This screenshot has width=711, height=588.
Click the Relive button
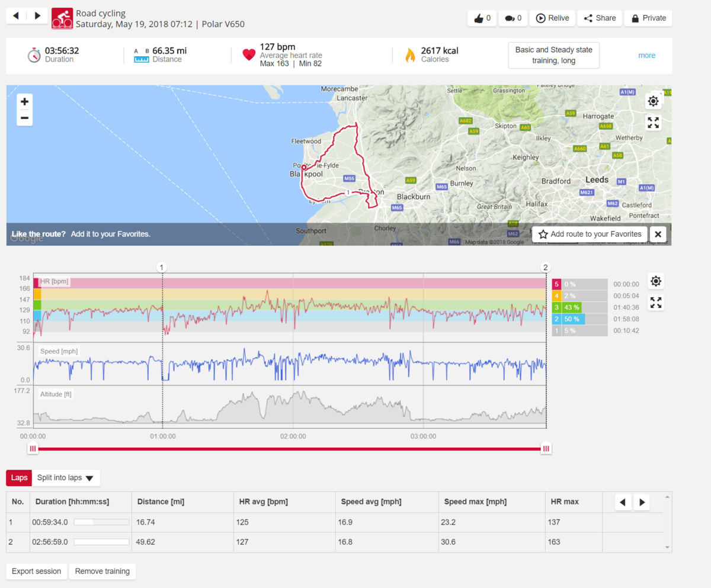[x=552, y=18]
